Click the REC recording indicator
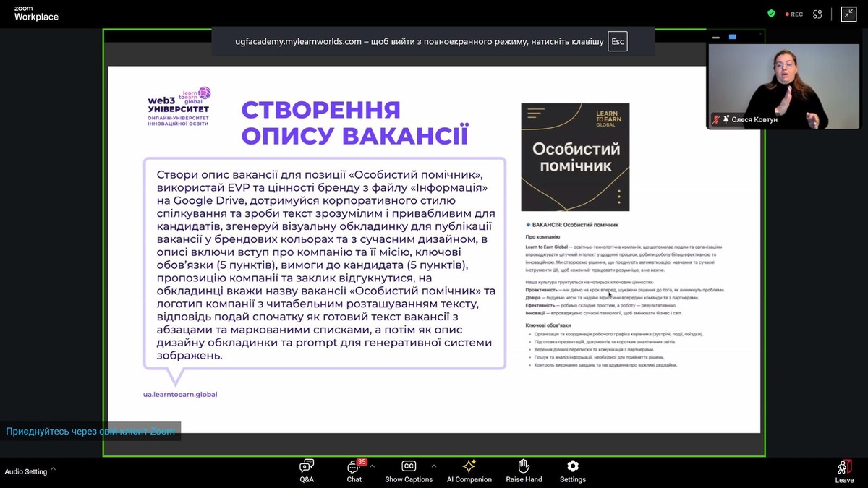Viewport: 868px width, 488px height. (793, 14)
